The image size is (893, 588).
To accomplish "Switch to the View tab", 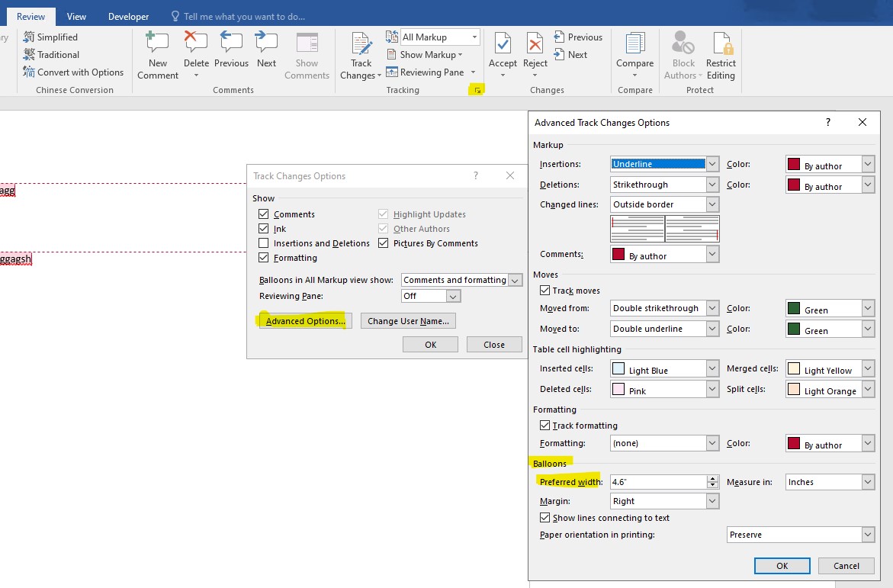I will click(x=76, y=16).
